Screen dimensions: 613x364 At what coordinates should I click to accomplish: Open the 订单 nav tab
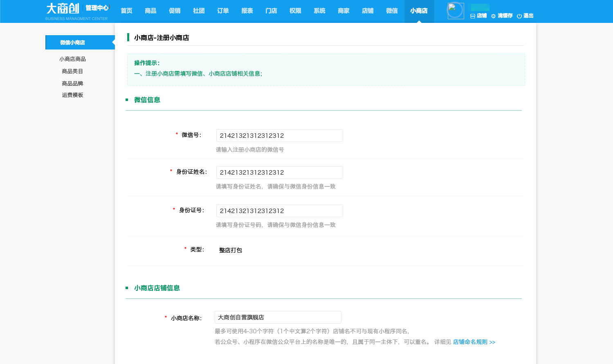pyautogui.click(x=223, y=11)
